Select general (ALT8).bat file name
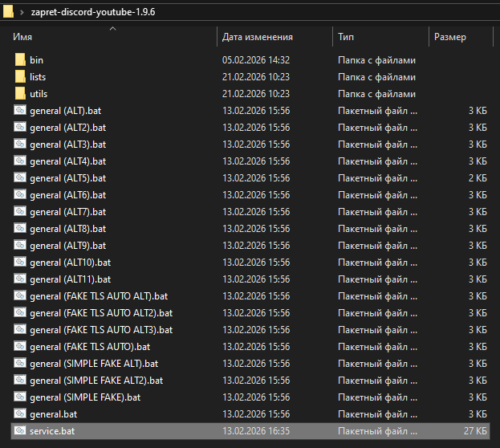The image size is (500, 448). click(x=67, y=229)
